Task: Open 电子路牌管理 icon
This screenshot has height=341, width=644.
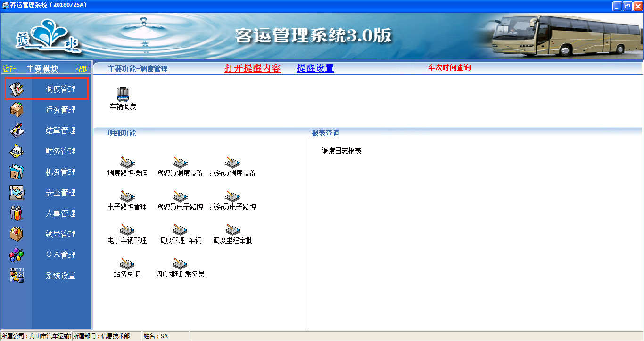Action: (x=127, y=196)
